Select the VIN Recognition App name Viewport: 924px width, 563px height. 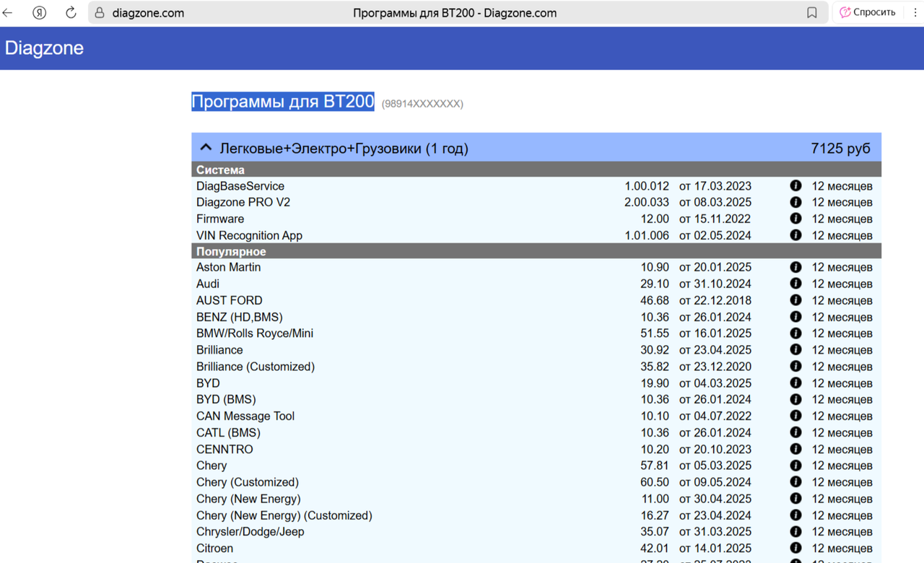pyautogui.click(x=249, y=236)
